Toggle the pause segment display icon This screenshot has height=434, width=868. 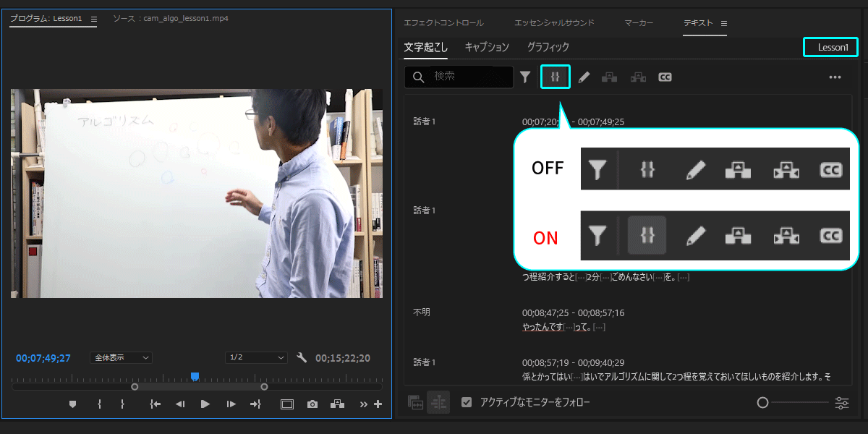tap(556, 77)
